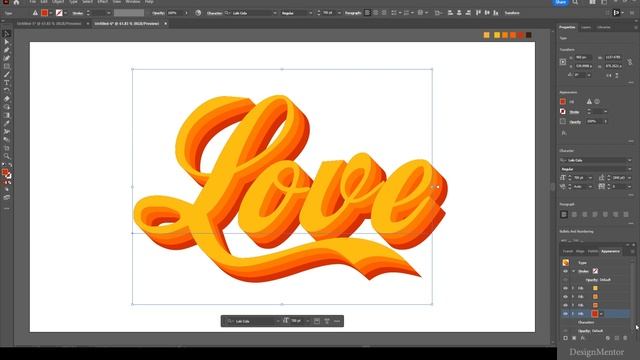Click Duplicate Selected Item icon in Appearance panel
Image resolution: width=640 pixels, height=360 pixels.
click(x=617, y=338)
